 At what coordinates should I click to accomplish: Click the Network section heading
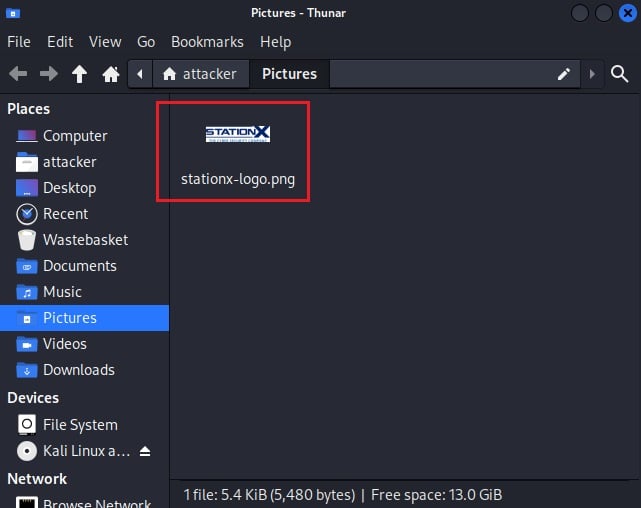click(37, 479)
